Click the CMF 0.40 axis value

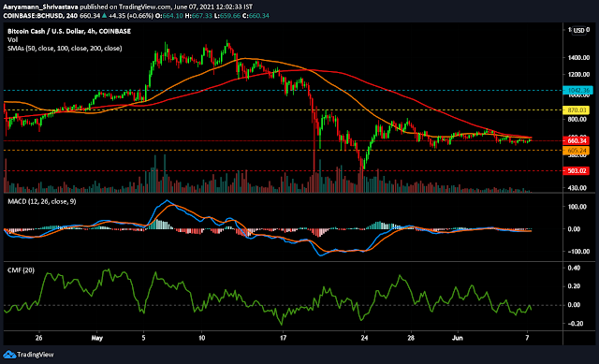pos(574,269)
